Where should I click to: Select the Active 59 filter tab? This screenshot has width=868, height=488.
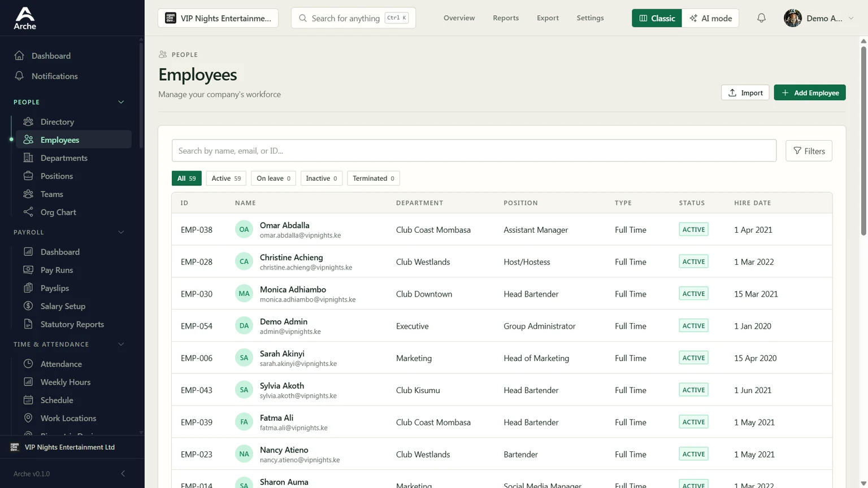226,178
